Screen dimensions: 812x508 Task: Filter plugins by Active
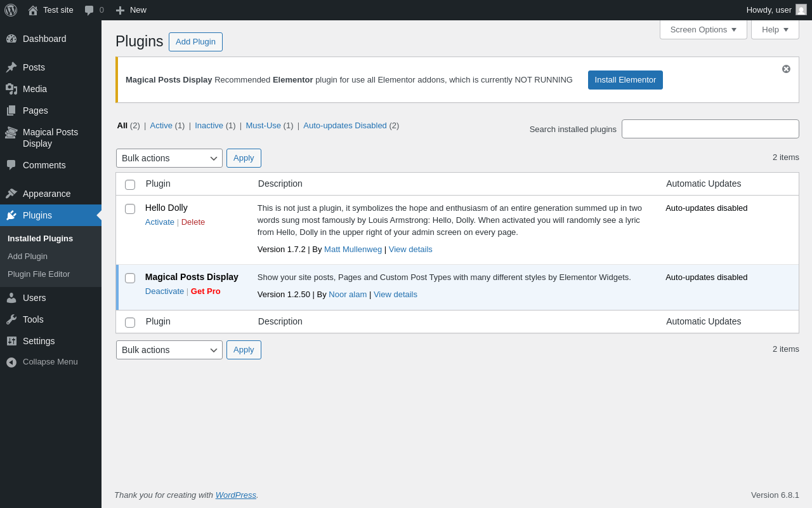[x=161, y=126]
